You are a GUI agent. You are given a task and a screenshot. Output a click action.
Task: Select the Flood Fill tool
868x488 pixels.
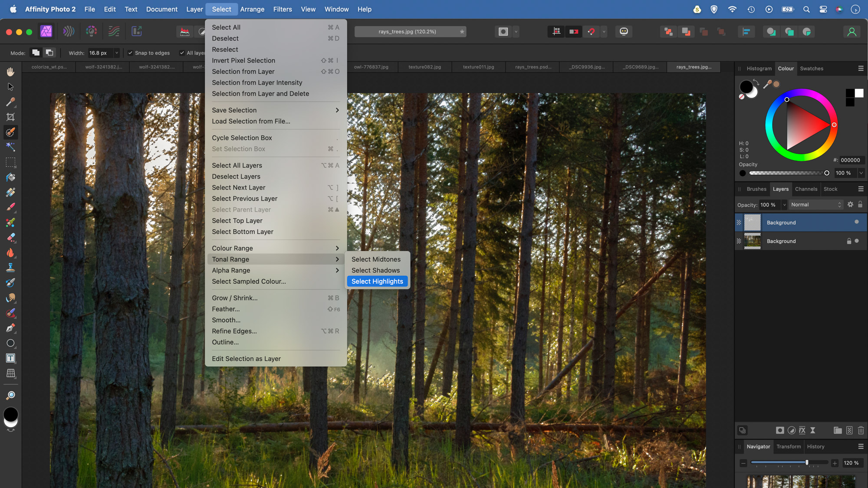coord(10,177)
